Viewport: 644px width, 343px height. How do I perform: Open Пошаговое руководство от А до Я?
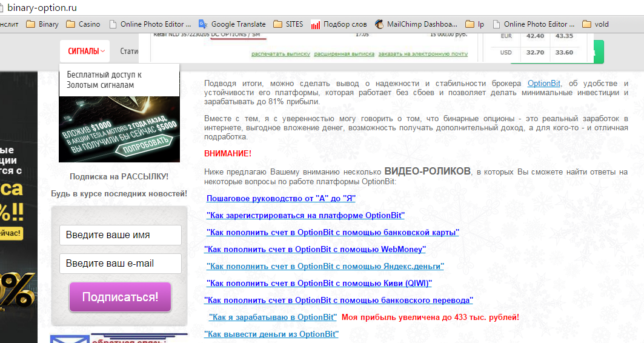tap(281, 198)
